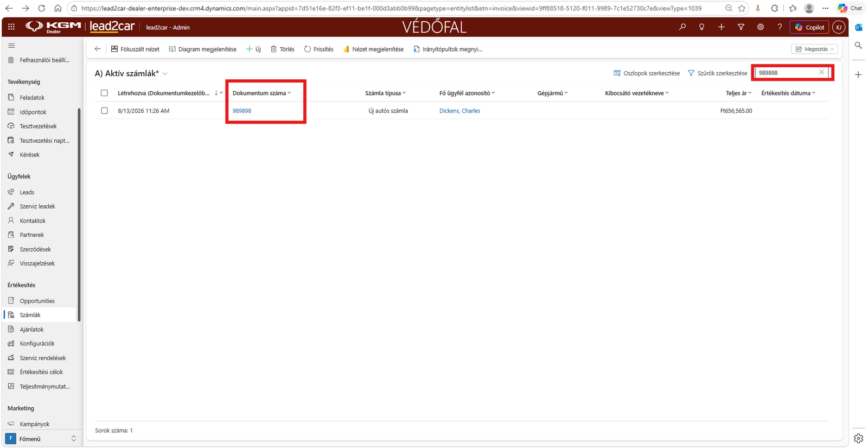Image resolution: width=868 pixels, height=448 pixels.
Task: Tick the select-all rows checkbox
Action: coord(104,93)
